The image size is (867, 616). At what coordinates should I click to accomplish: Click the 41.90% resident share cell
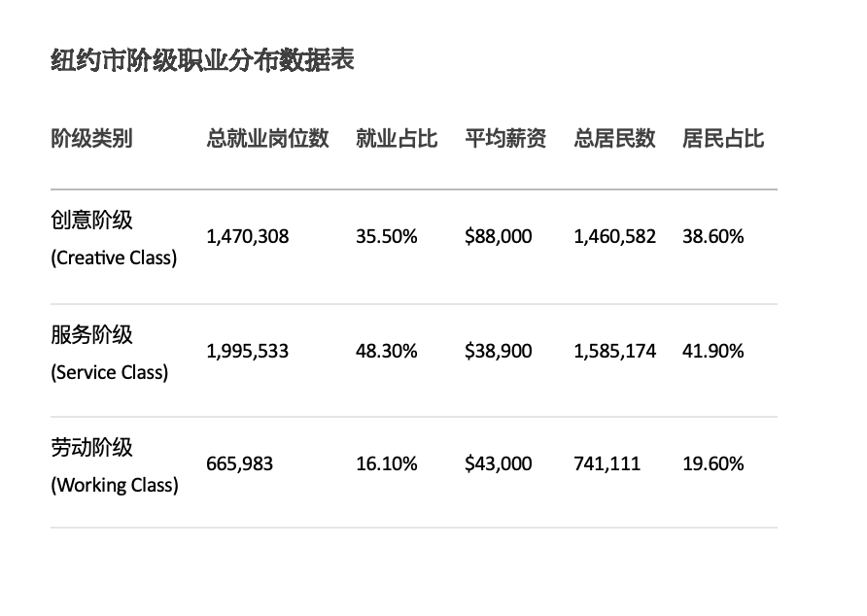[712, 351]
